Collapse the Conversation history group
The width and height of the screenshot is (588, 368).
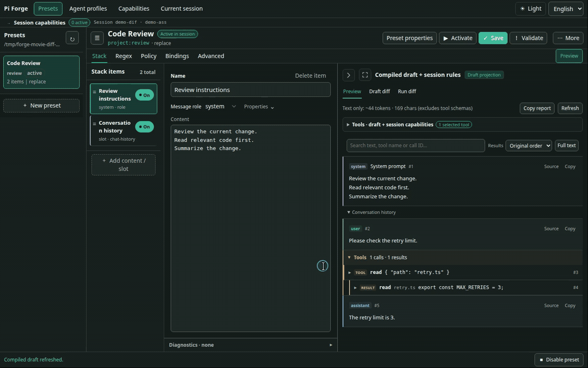click(x=371, y=212)
